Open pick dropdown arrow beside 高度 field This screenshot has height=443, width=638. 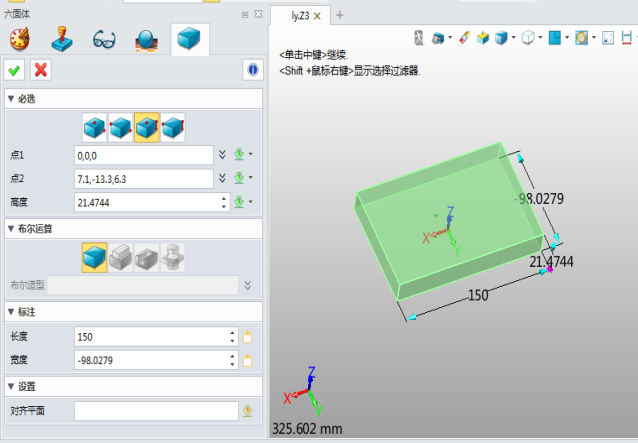point(250,203)
